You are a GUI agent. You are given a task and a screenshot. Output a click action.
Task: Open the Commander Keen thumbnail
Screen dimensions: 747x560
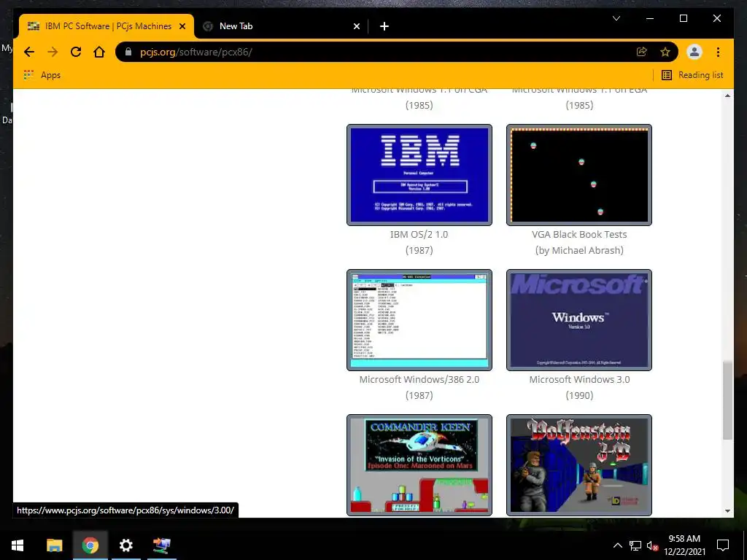pos(419,464)
